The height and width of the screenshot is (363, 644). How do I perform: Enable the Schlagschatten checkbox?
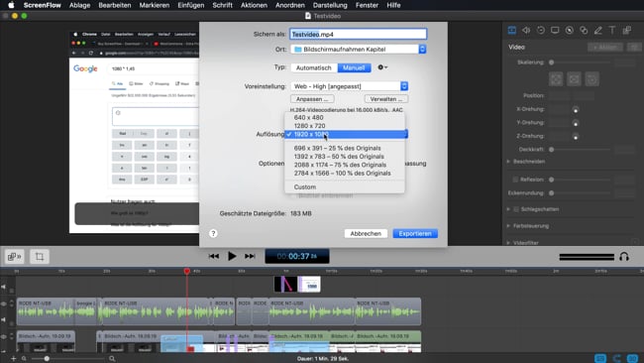[516, 209]
